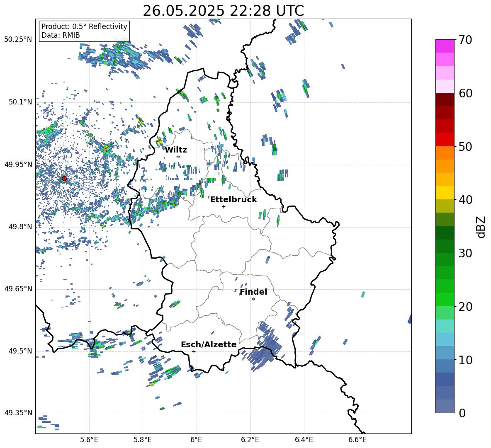Click the 50.25°N latitude label
The image size is (491, 448).
tap(18, 40)
